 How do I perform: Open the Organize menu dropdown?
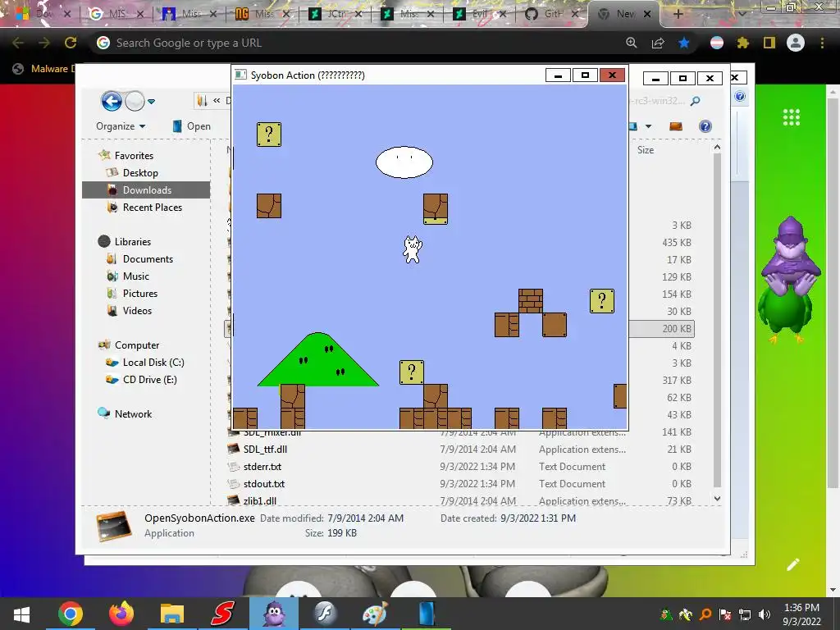[121, 126]
